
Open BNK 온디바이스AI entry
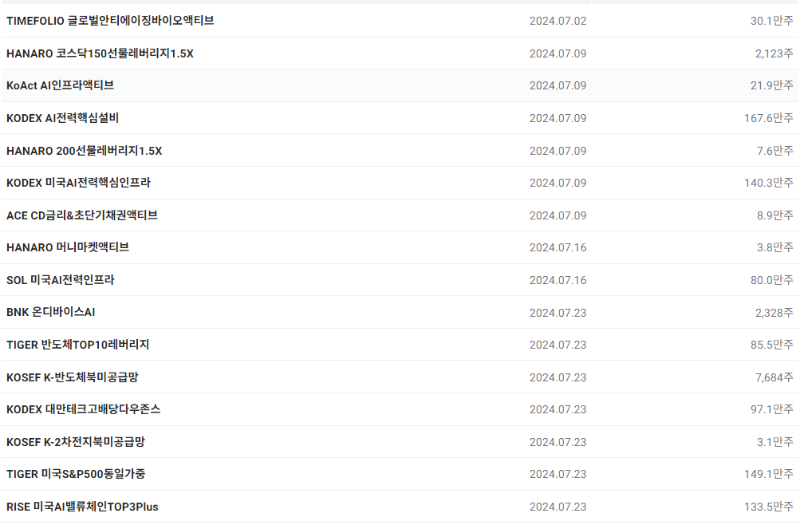[50, 312]
